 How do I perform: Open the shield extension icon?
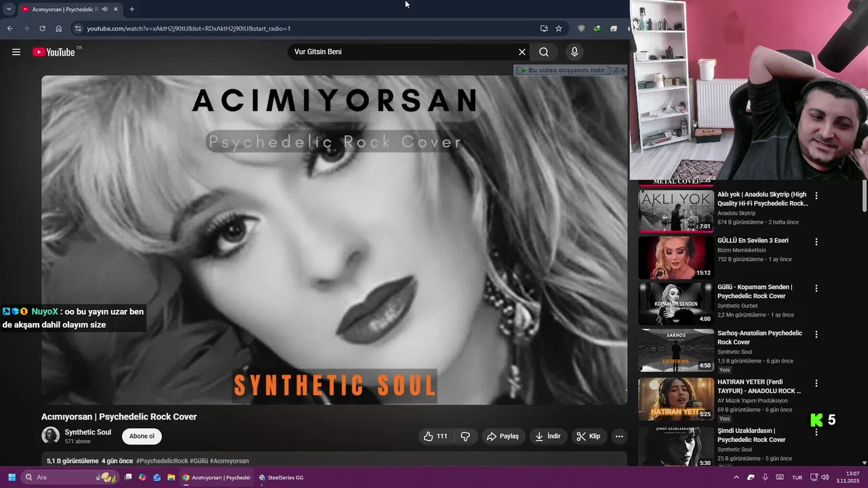[581, 28]
